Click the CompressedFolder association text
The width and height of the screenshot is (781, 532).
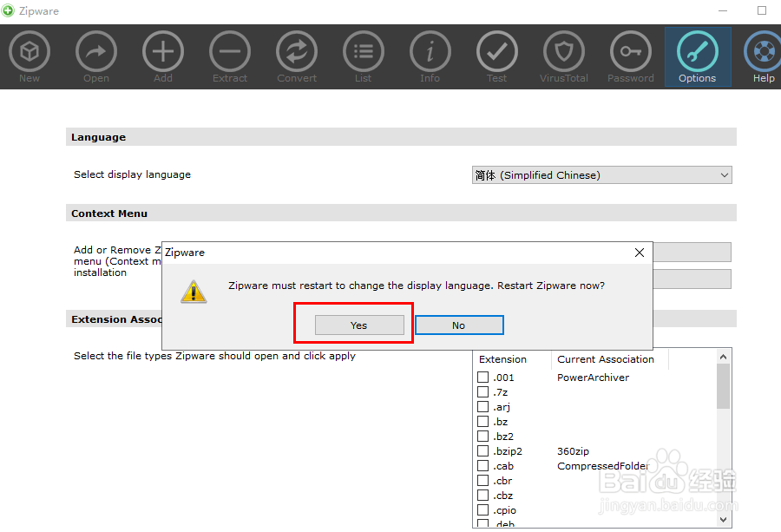click(603, 466)
